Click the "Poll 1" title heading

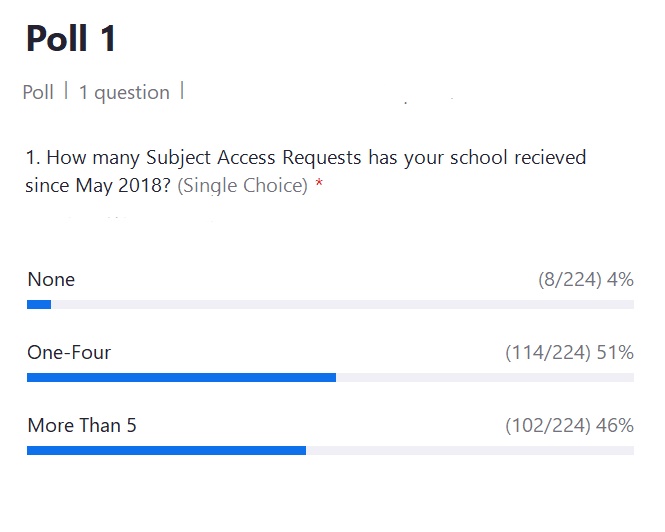[x=71, y=39]
